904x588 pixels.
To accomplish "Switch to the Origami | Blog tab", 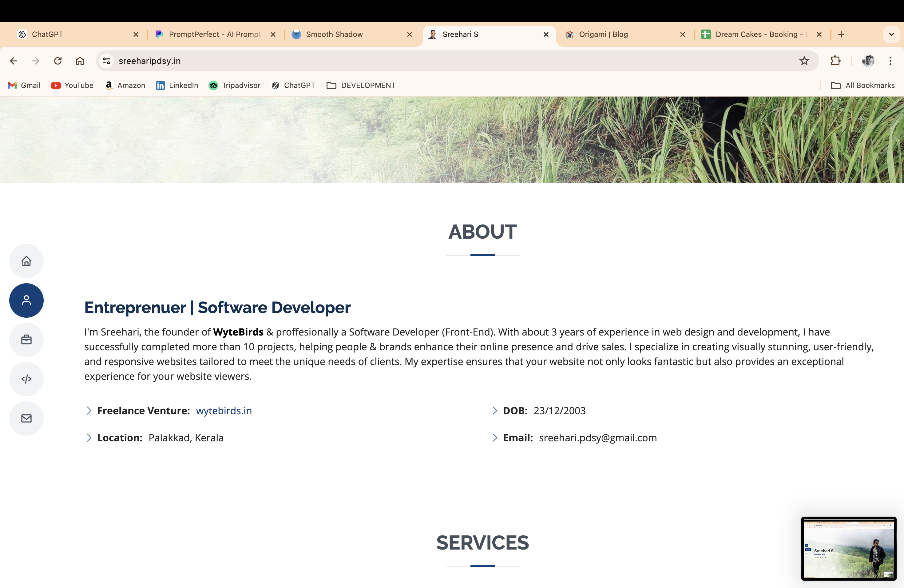I will [603, 34].
